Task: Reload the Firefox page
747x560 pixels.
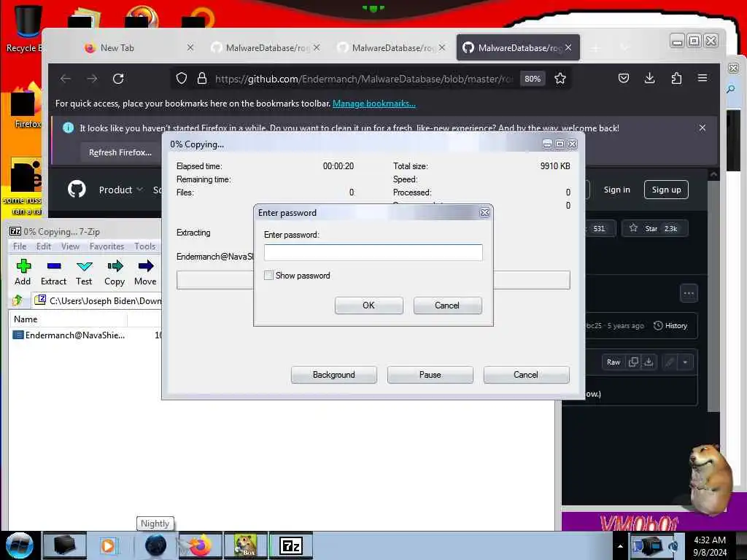Action: [118, 79]
